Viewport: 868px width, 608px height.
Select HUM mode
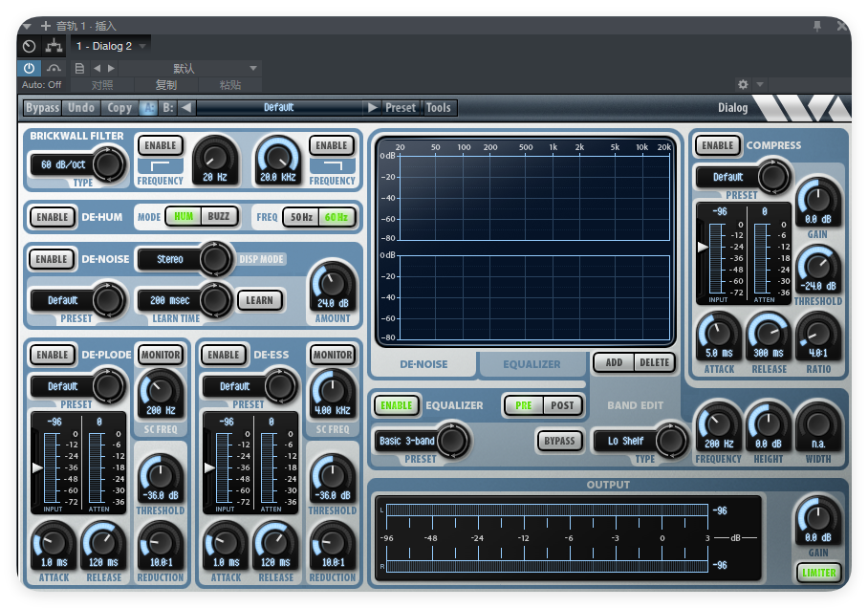tap(184, 216)
